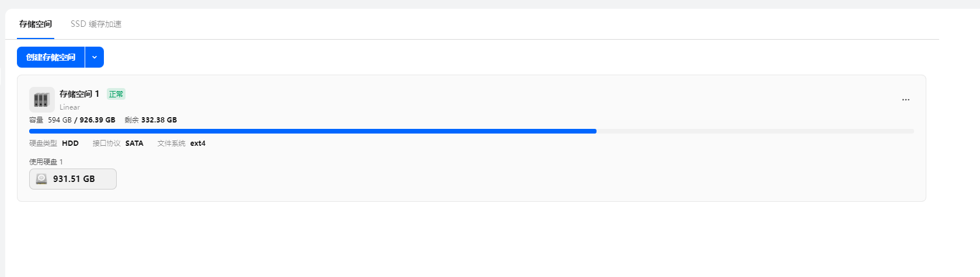The width and height of the screenshot is (980, 277).
Task: Click the Linear RAID type label
Action: [x=69, y=107]
